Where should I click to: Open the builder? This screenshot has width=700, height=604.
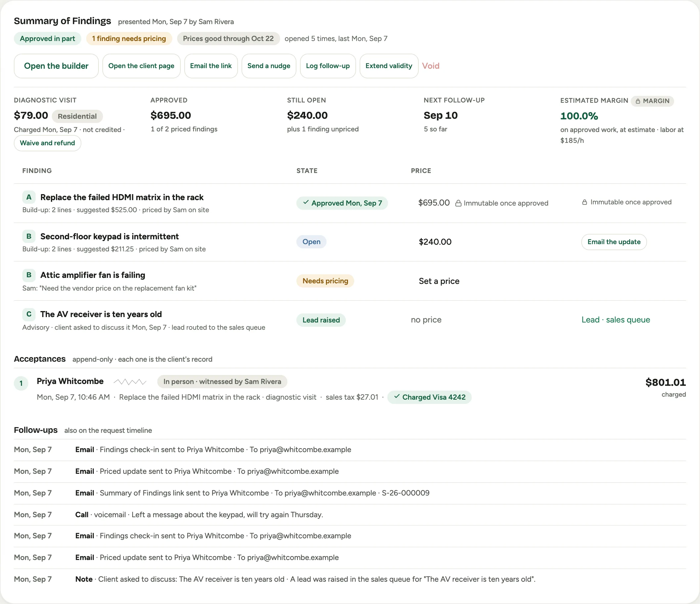click(56, 66)
